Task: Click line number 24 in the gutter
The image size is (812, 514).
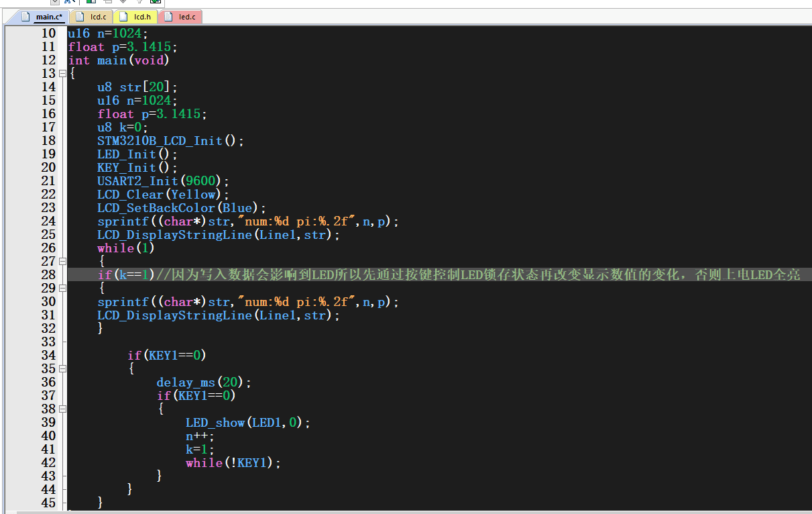Action: pos(48,221)
